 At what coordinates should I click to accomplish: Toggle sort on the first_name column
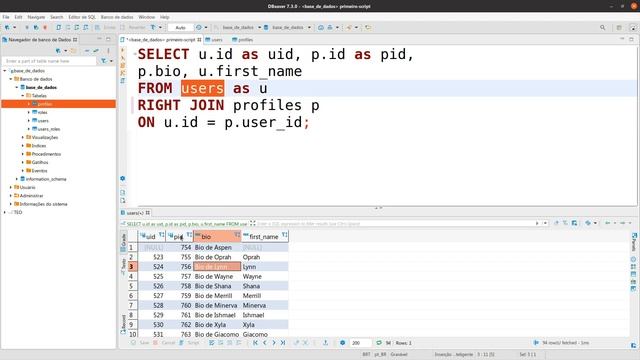(x=284, y=235)
